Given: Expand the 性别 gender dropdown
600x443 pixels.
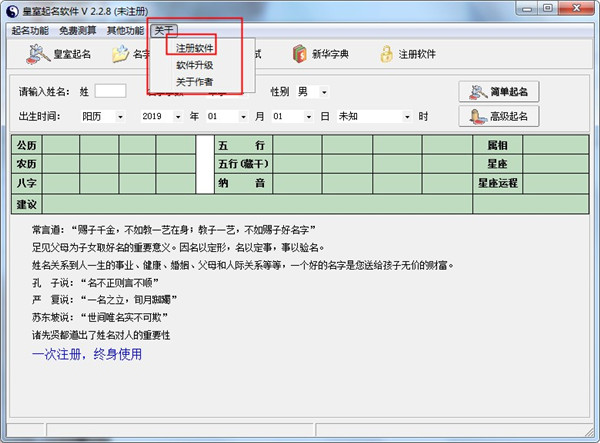Looking at the screenshot, I should (326, 92).
